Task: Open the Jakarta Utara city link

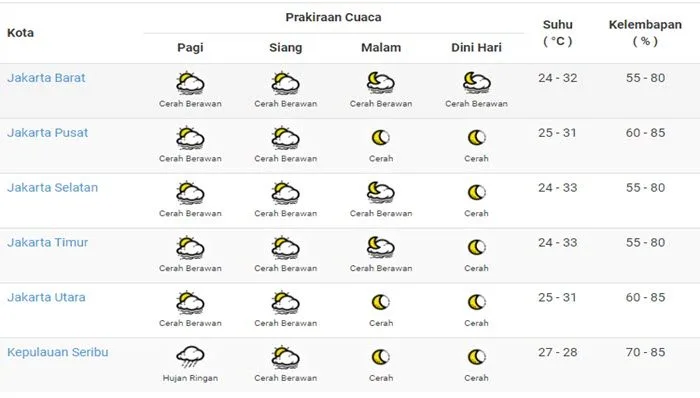Action: (x=46, y=297)
